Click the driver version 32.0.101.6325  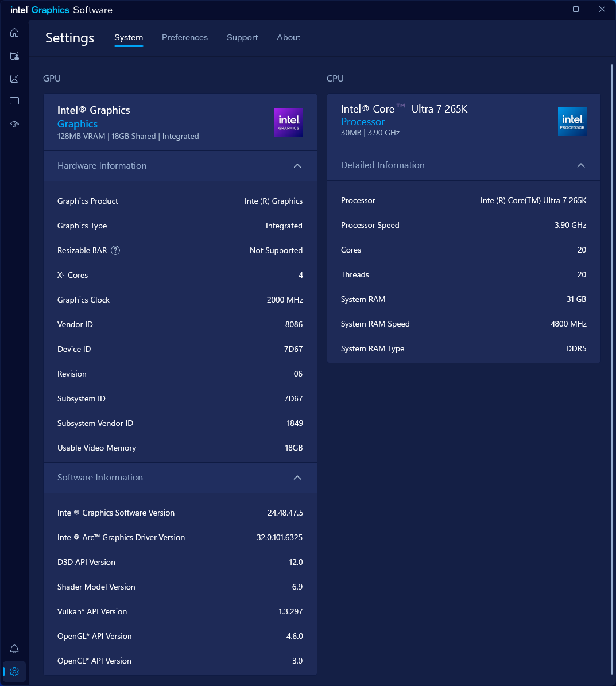[x=280, y=538]
